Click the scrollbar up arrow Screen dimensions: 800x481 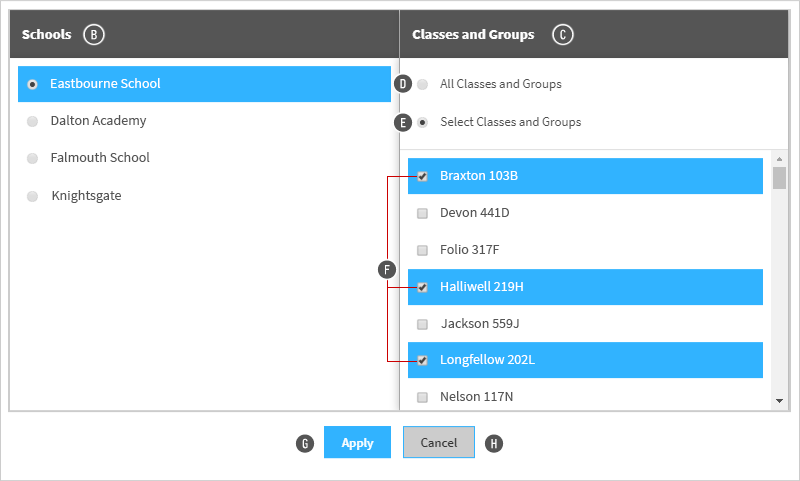(x=779, y=159)
